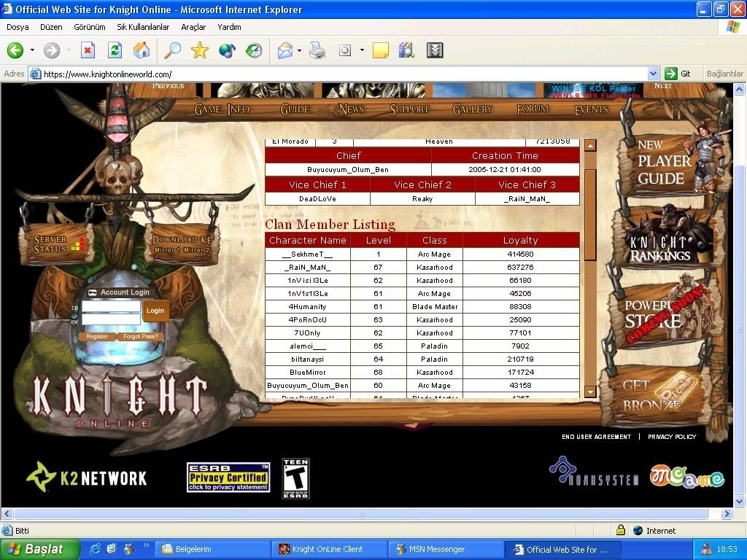Open Gallery site navigation item
This screenshot has width=747, height=560.
[x=472, y=109]
